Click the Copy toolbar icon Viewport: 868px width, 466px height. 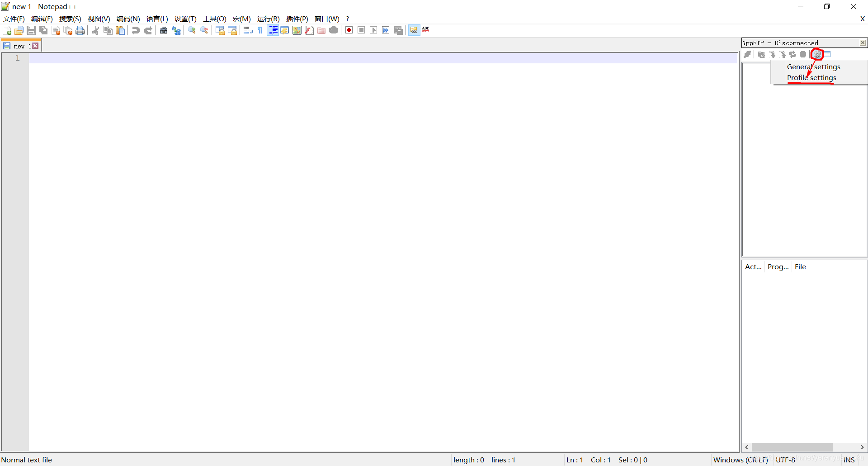(x=108, y=30)
